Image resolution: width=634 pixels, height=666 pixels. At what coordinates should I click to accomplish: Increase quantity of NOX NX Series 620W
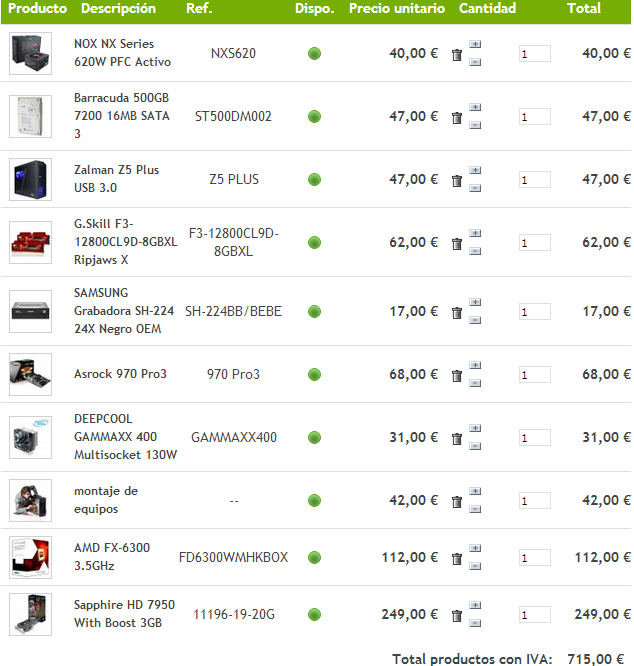[475, 44]
